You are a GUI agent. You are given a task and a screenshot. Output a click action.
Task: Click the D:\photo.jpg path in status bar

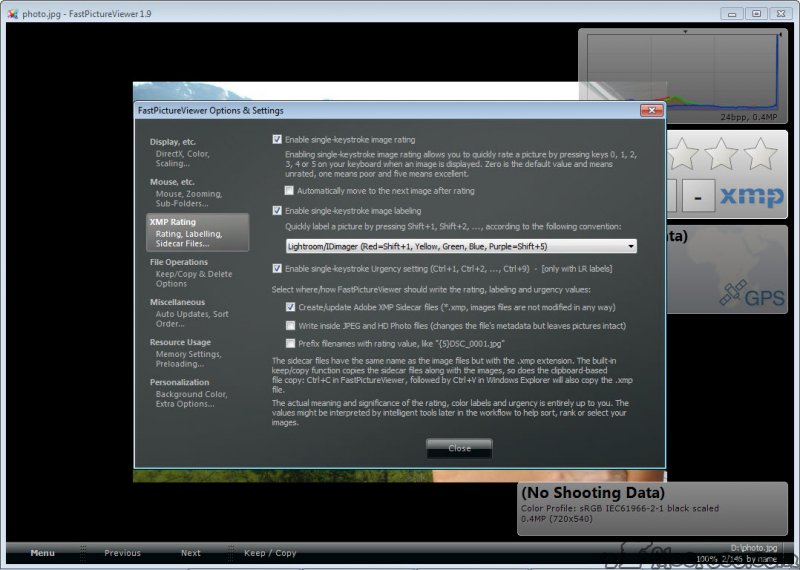click(754, 548)
